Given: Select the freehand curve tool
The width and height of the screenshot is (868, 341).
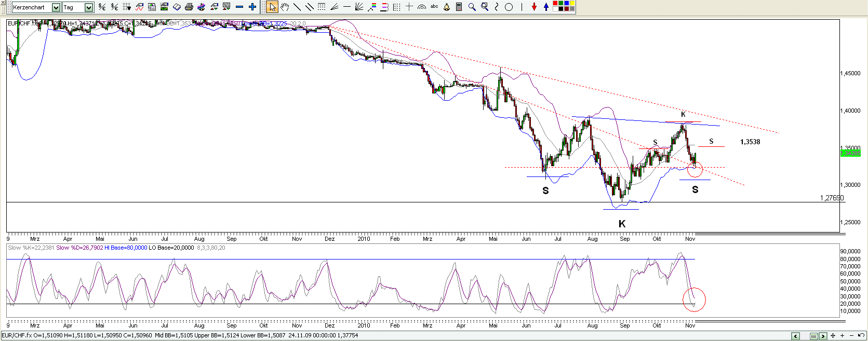Looking at the screenshot, I should pyautogui.click(x=497, y=7).
